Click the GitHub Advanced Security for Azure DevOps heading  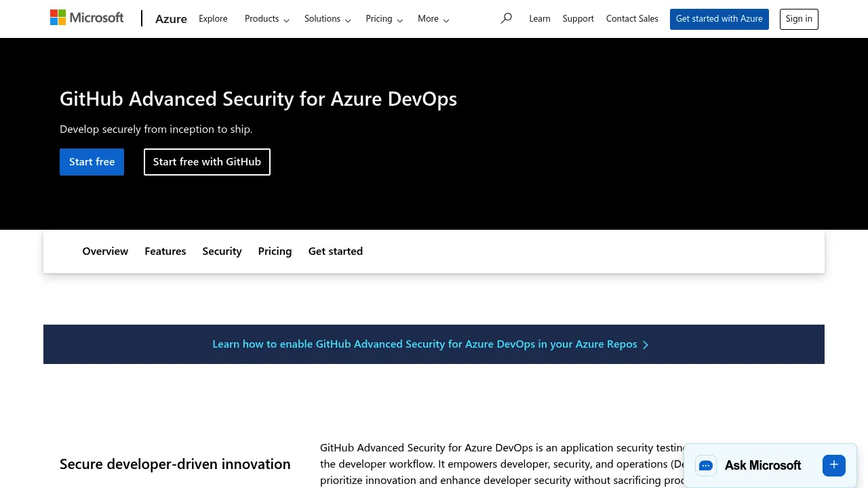pyautogui.click(x=258, y=99)
